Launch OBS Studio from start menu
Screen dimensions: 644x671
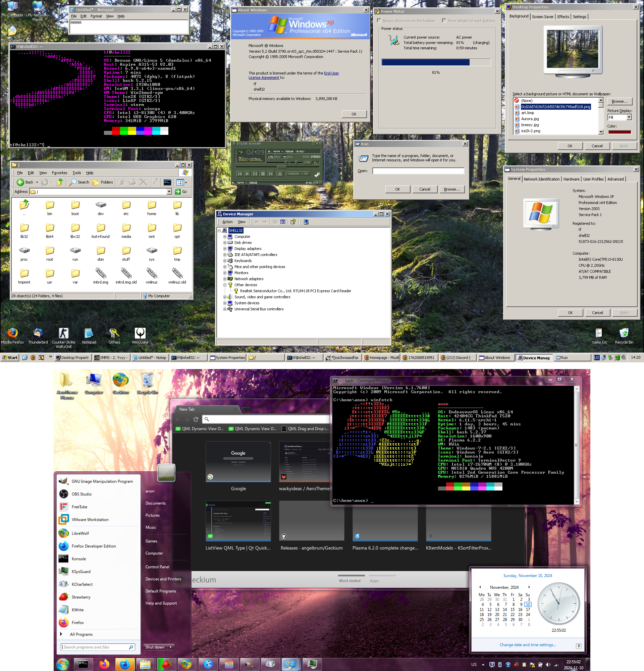(82, 494)
